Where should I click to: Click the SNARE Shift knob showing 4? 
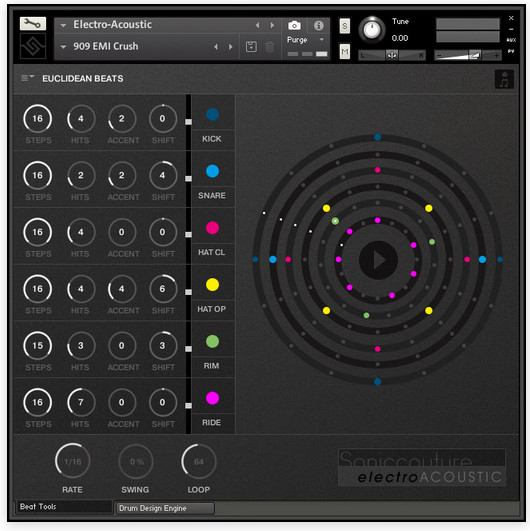click(163, 175)
